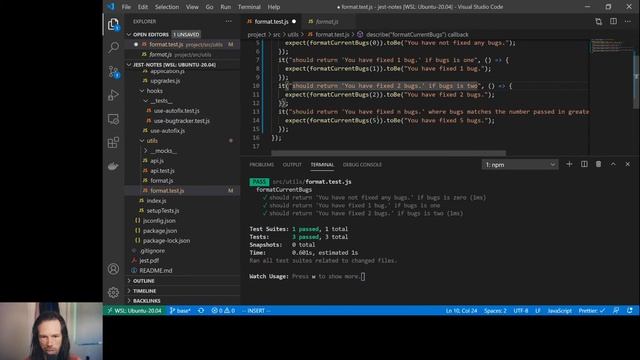This screenshot has width=640, height=360.
Task: Create a new terminal with plus icon
Action: pos(569,164)
